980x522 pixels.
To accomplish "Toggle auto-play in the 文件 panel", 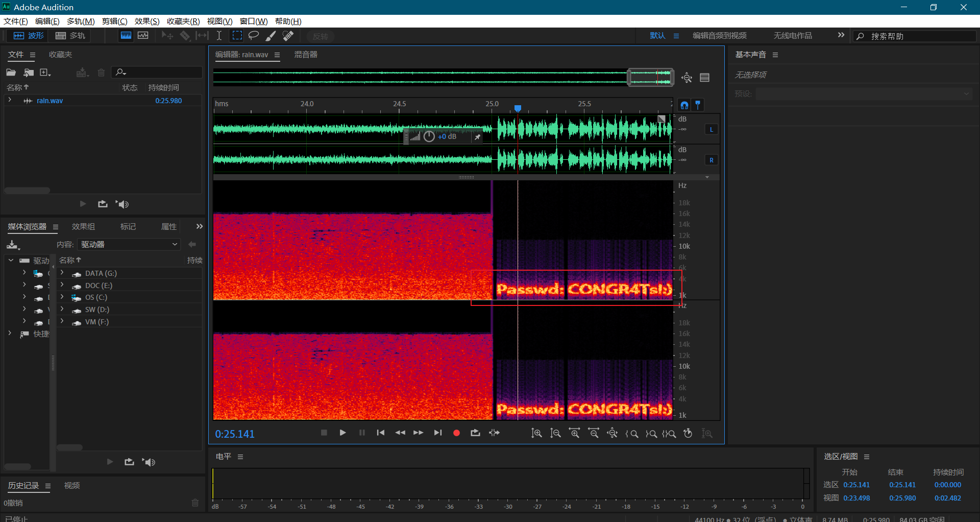I will (122, 204).
